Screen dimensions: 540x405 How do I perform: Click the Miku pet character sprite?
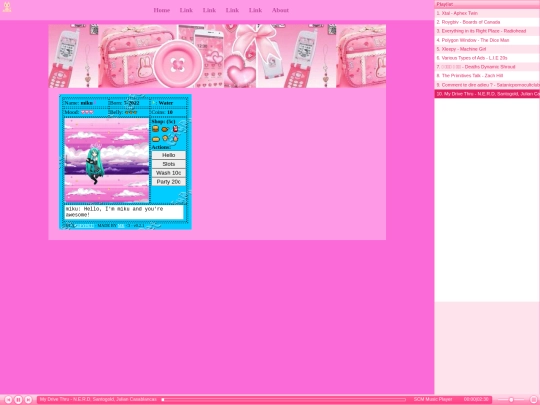pos(95,165)
